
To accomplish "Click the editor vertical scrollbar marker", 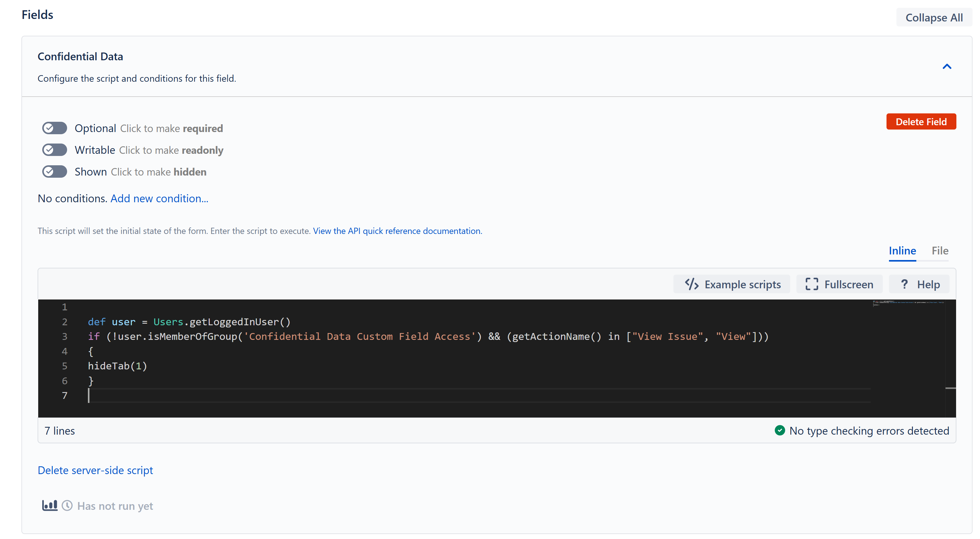I will coord(950,388).
